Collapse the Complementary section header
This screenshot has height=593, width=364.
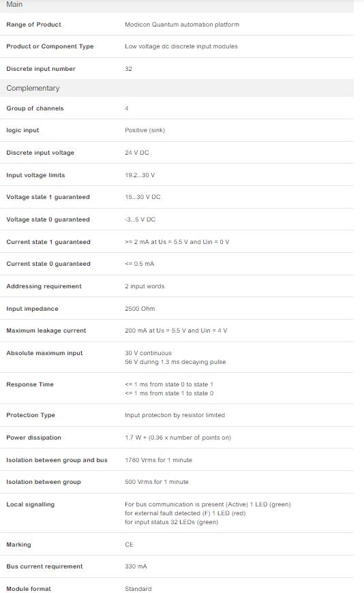[x=177, y=88]
